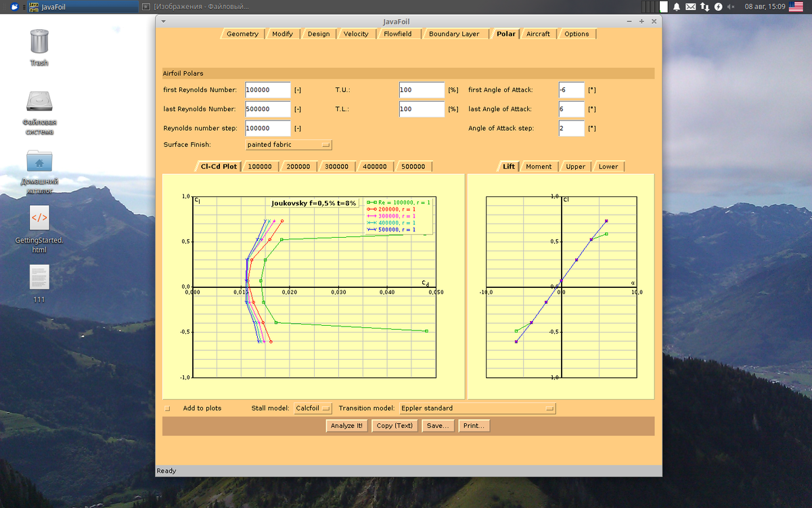Image resolution: width=812 pixels, height=508 pixels.
Task: Click the notification bell tray icon
Action: [x=676, y=7]
